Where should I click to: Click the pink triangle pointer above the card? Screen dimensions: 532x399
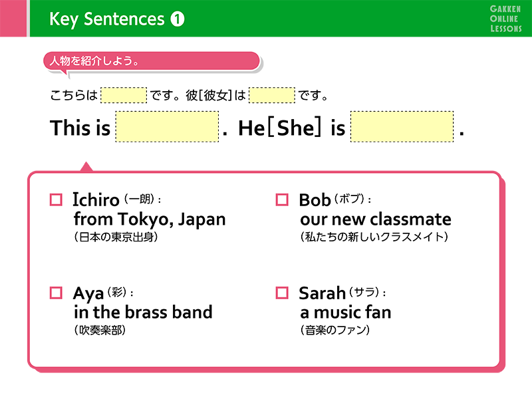point(86,167)
